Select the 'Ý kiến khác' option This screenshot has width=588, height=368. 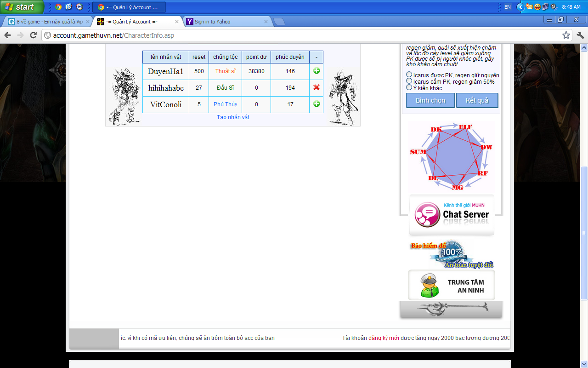[409, 87]
